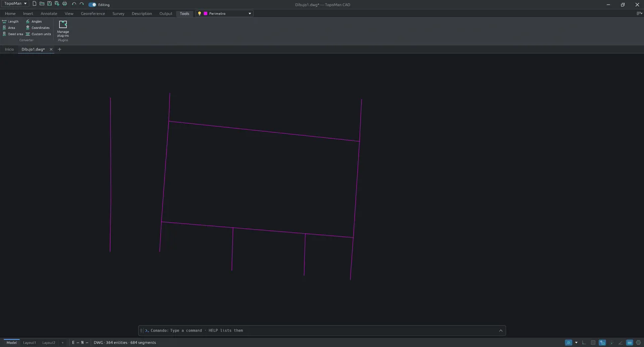Open a file using the folder icon
Viewport: 644px width, 347px height.
(42, 4)
